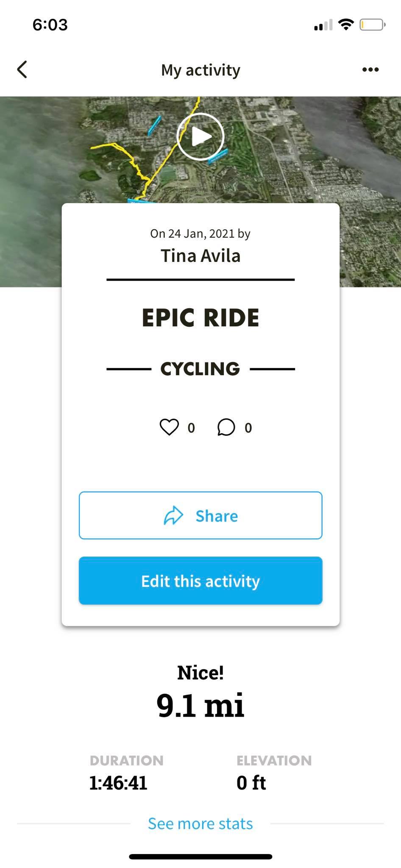
Task: Tap the EPIC RIDE activity title
Action: pos(200,318)
